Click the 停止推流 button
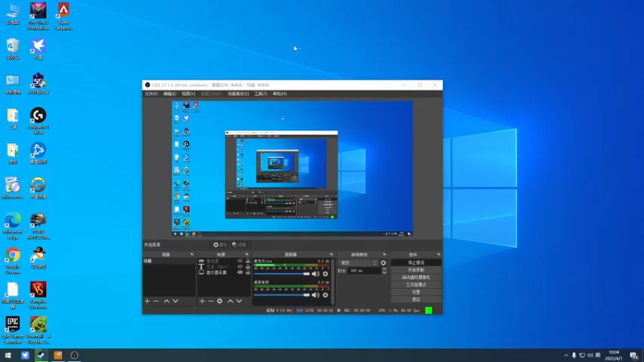The height and width of the screenshot is (362, 644). click(x=416, y=263)
